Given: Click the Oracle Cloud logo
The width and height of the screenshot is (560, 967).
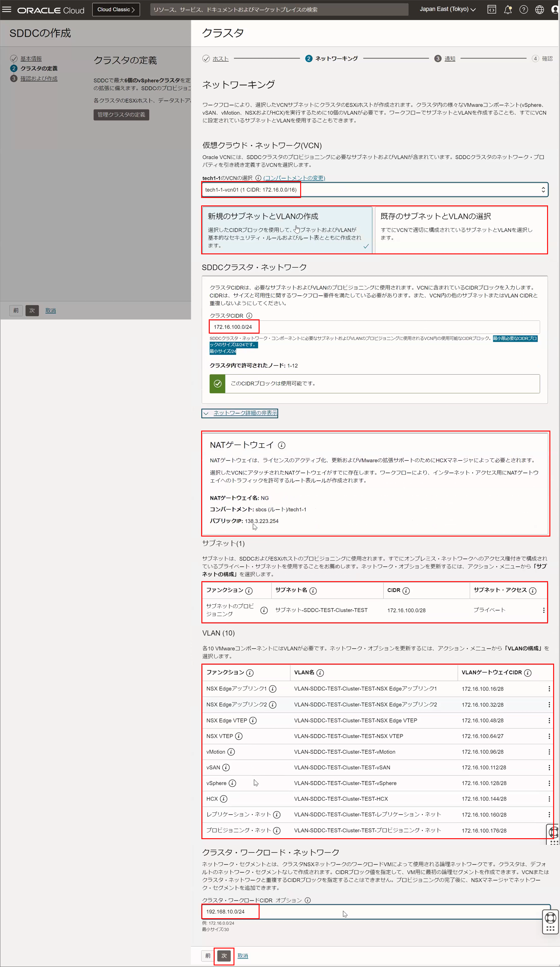Looking at the screenshot, I should click(51, 10).
